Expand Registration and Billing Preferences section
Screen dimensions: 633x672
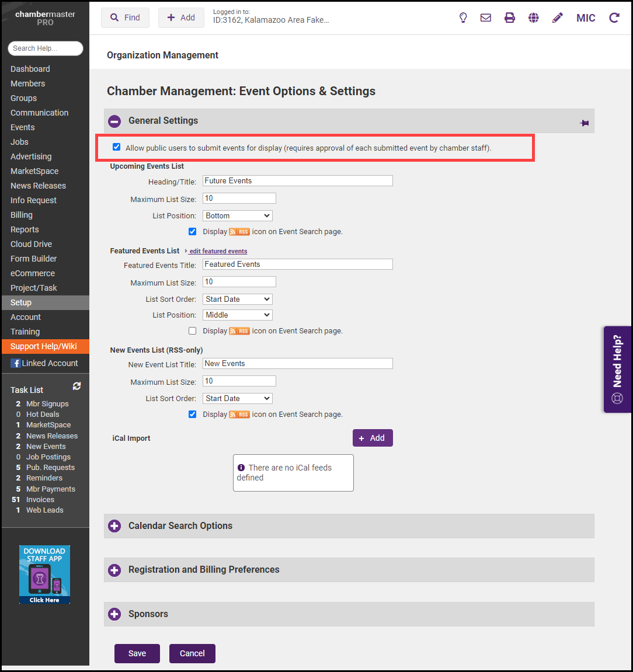click(114, 570)
